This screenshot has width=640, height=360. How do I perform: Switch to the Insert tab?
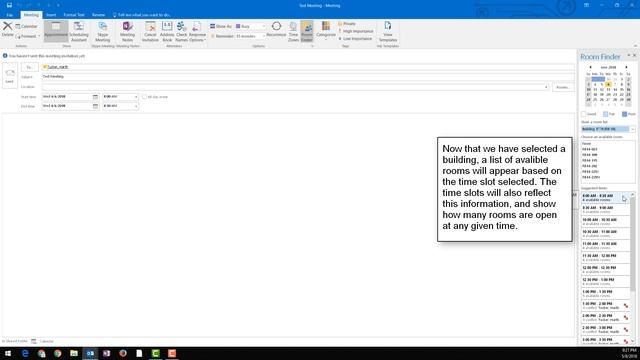pyautogui.click(x=51, y=15)
